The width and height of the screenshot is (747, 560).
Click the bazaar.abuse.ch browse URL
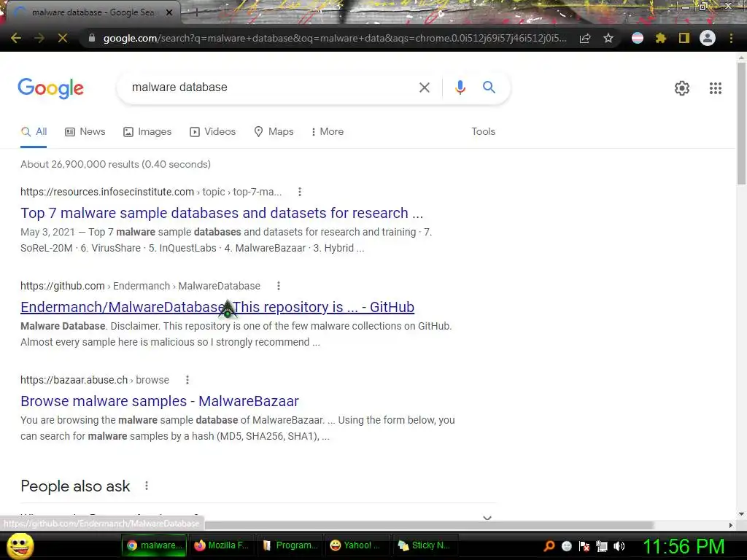tap(95, 379)
